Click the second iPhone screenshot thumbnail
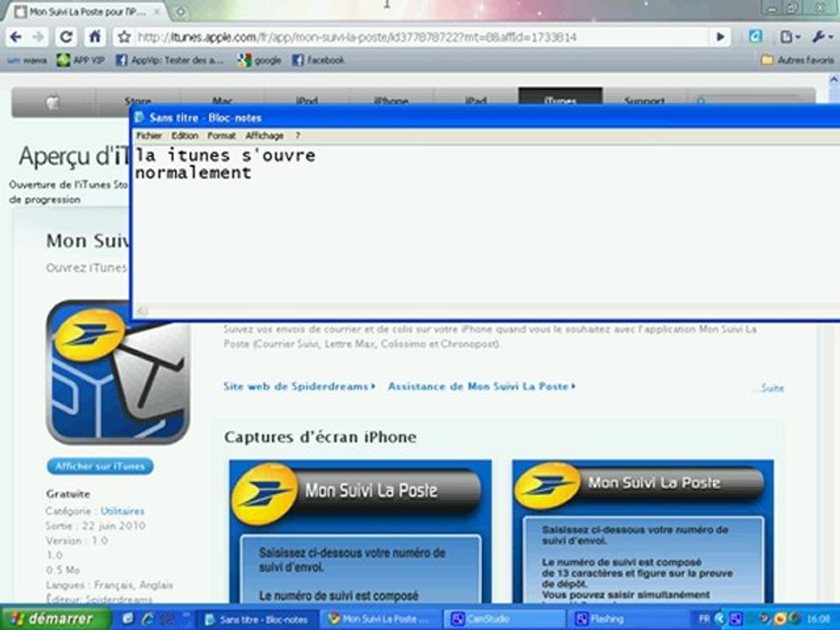840x630 pixels. click(x=643, y=531)
